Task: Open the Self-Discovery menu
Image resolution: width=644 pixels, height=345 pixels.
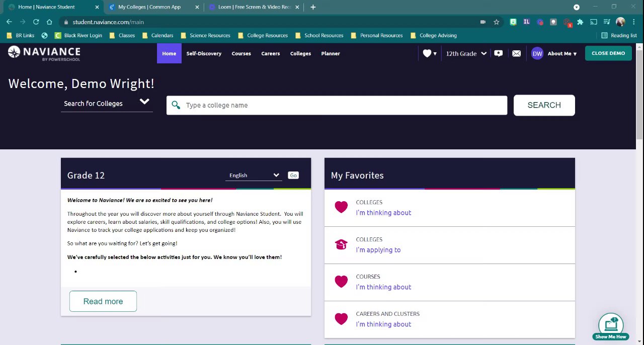Action: coord(204,53)
